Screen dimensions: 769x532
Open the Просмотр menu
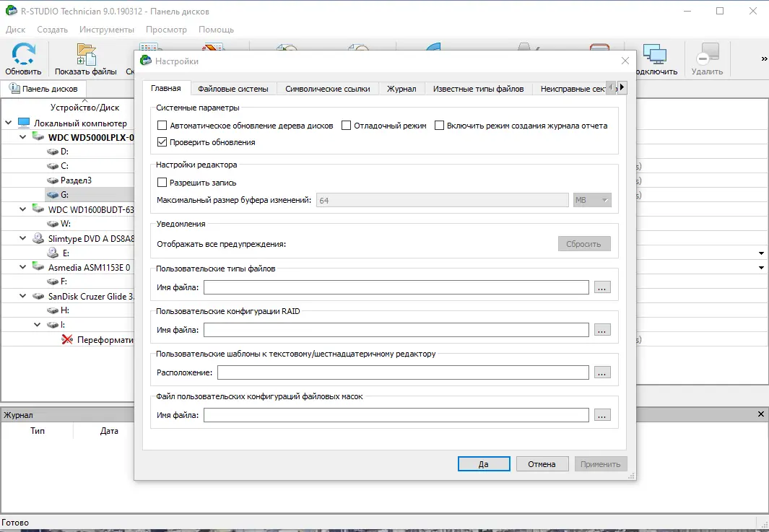click(166, 30)
